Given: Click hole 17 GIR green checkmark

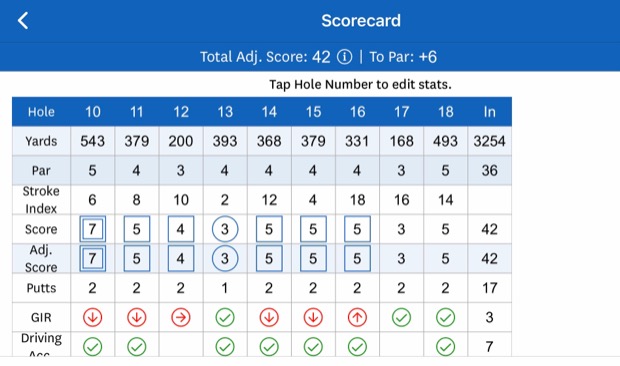Looking at the screenshot, I should (x=401, y=317).
